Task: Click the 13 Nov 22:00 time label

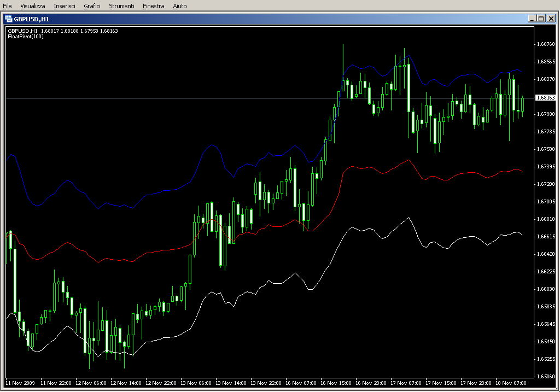Action: pos(266,383)
